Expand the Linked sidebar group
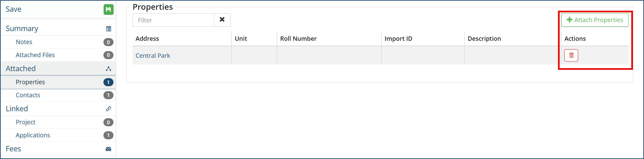The width and height of the screenshot is (644, 159). click(17, 109)
